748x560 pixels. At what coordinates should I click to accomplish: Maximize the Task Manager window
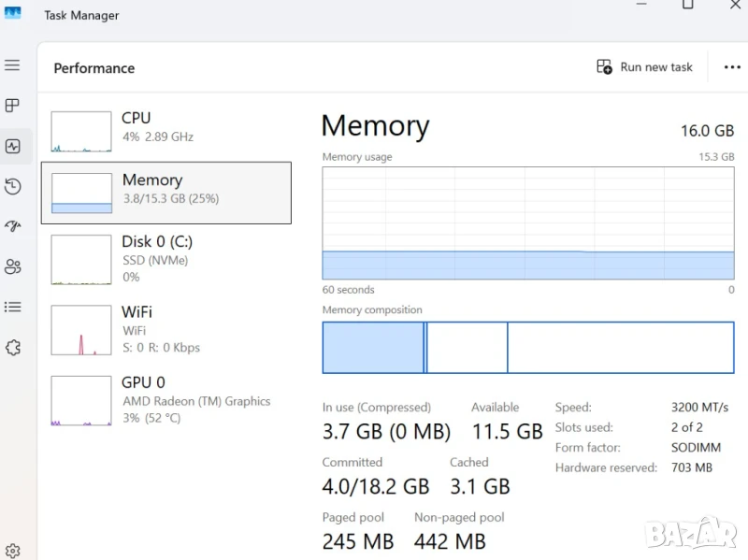coord(687,5)
